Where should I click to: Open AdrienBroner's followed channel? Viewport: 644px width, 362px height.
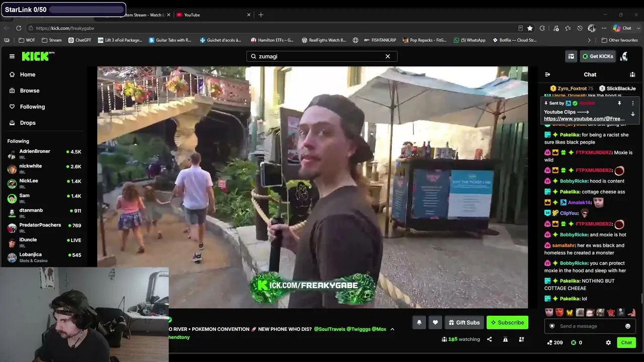pyautogui.click(x=44, y=154)
